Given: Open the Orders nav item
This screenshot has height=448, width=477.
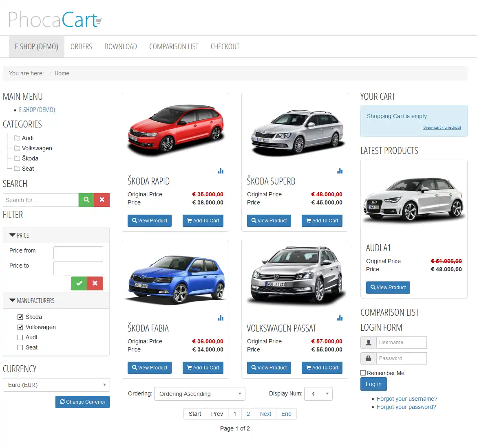Looking at the screenshot, I should (x=81, y=46).
